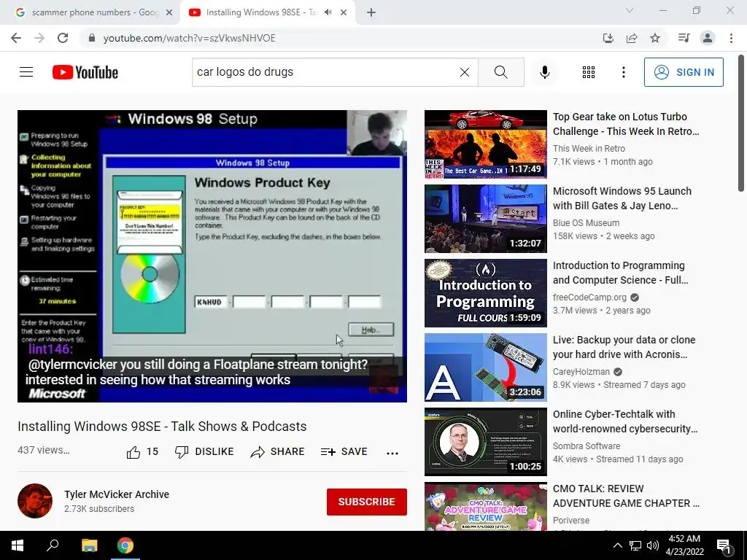Select the Installing Windows 98SE tab

(267, 12)
